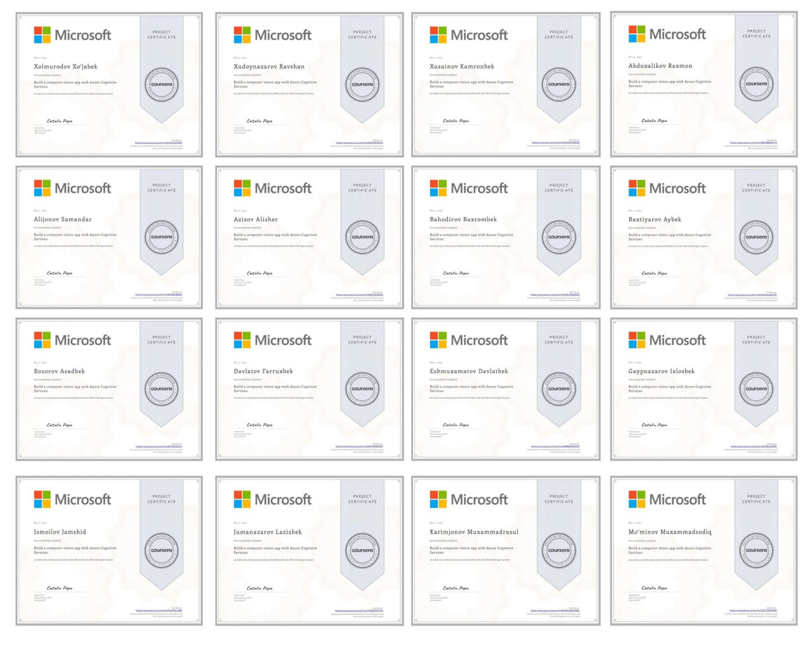
Task: Select the name "Azizov Alisher"
Action: (256, 219)
